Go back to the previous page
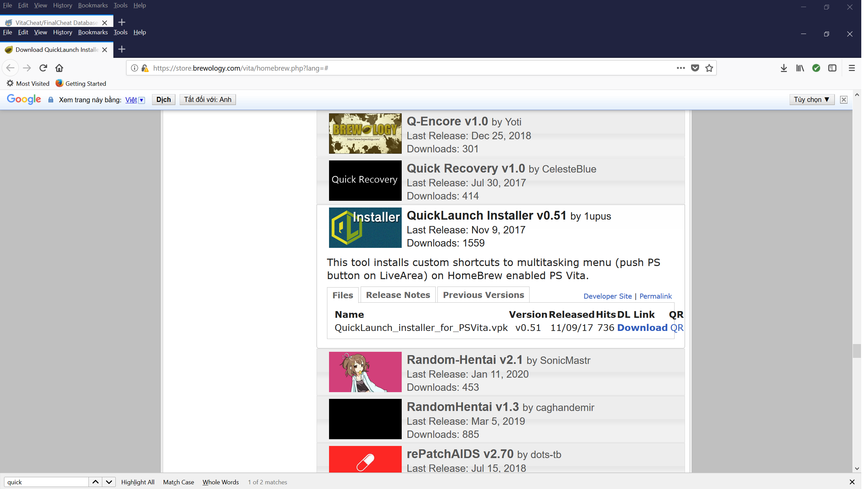Image resolution: width=868 pixels, height=489 pixels. click(10, 68)
